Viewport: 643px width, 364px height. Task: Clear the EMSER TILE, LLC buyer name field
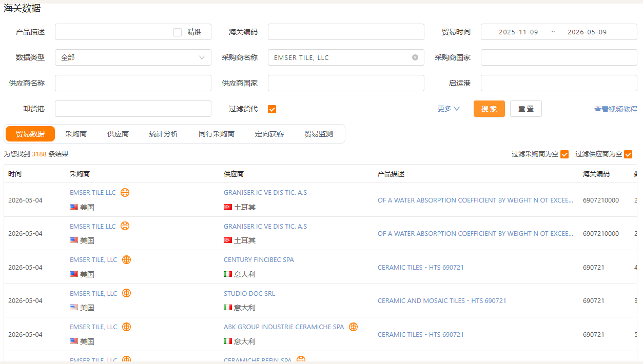click(x=415, y=57)
